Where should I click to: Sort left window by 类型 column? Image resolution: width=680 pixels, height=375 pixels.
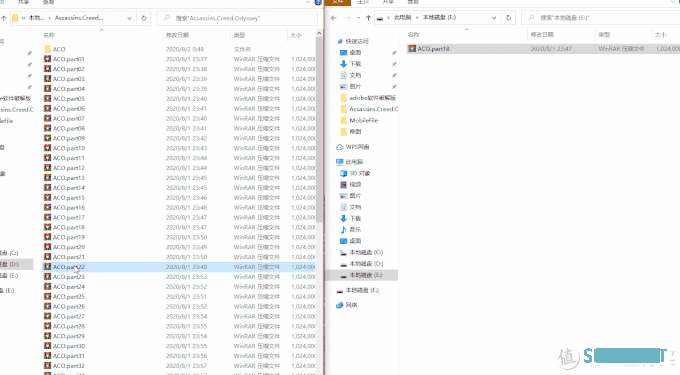(x=239, y=35)
